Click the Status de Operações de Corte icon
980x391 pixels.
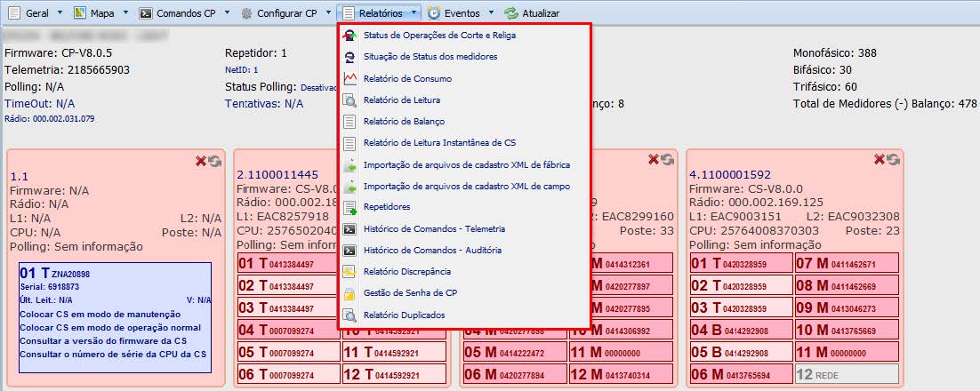click(x=349, y=36)
